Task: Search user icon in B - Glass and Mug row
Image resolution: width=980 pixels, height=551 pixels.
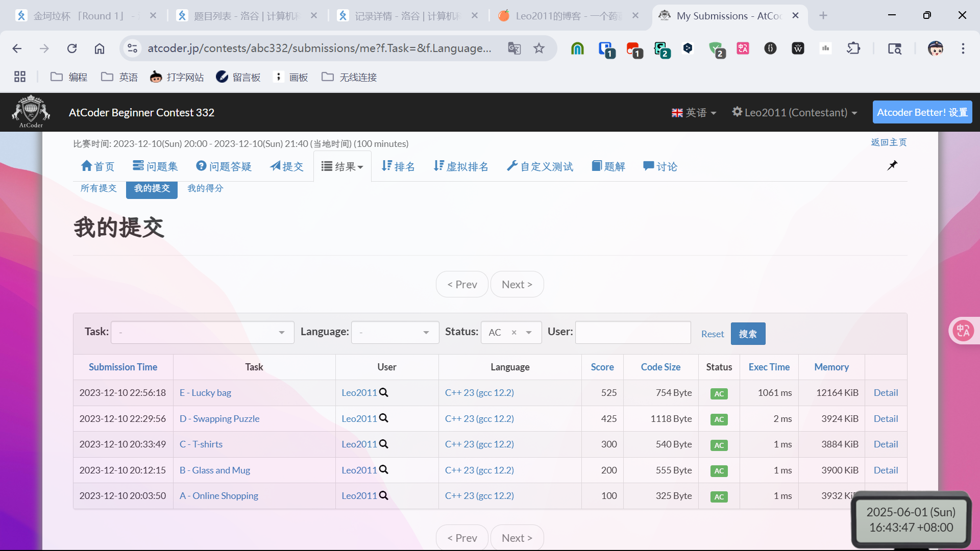Action: point(384,470)
